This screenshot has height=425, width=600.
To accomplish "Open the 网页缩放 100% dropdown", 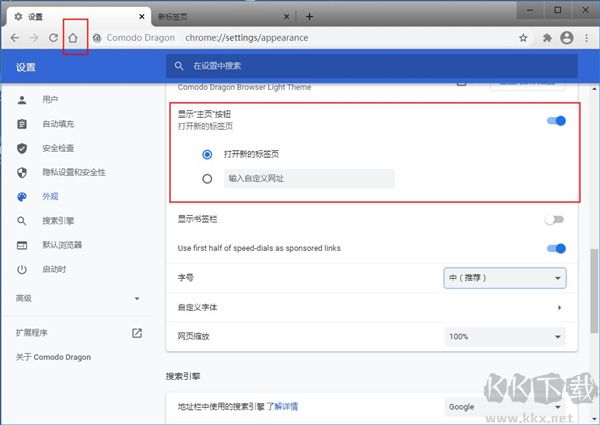I will [x=505, y=337].
